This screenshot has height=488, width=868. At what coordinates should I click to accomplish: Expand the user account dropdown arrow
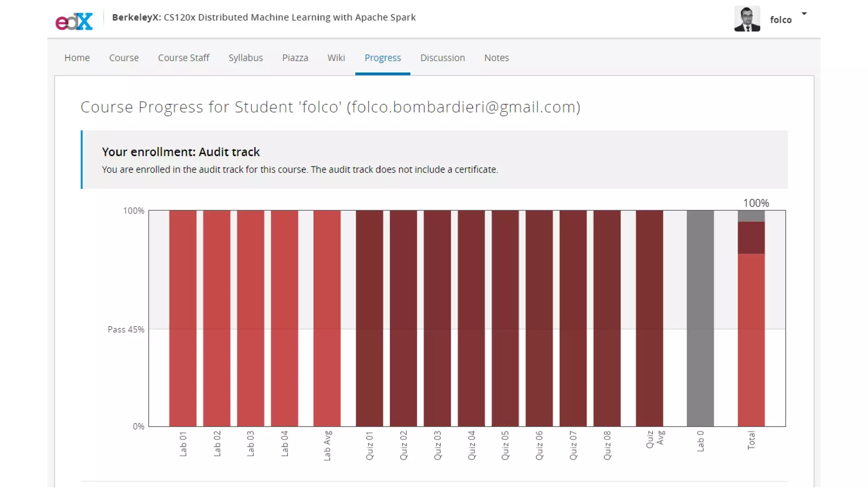coord(804,14)
